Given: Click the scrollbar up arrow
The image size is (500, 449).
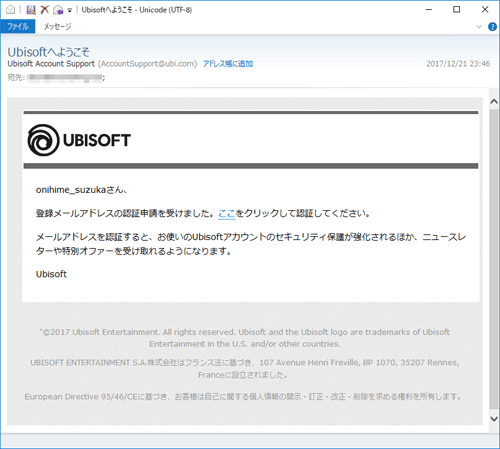Looking at the screenshot, I should pos(494,102).
